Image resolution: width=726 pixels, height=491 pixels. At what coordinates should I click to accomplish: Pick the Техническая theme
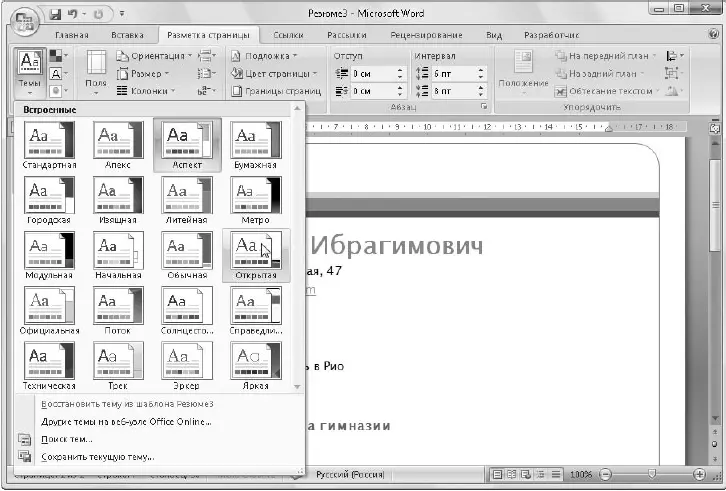(49, 365)
